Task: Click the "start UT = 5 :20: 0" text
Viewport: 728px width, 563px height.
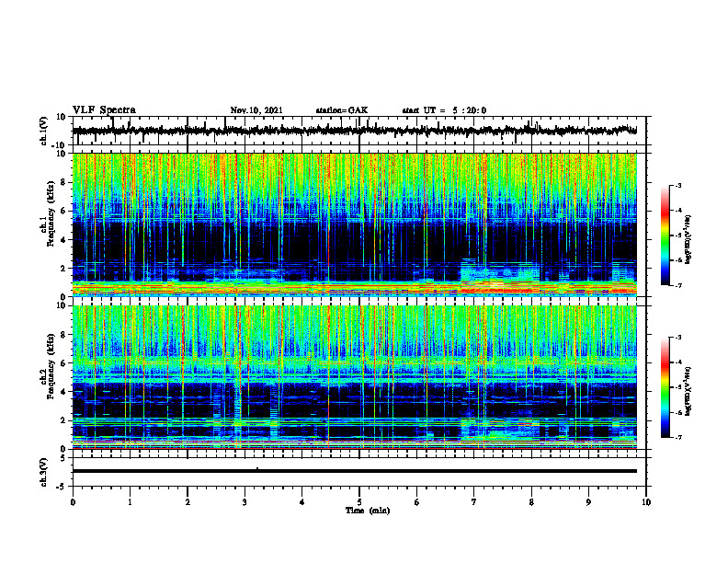Action: [x=444, y=110]
